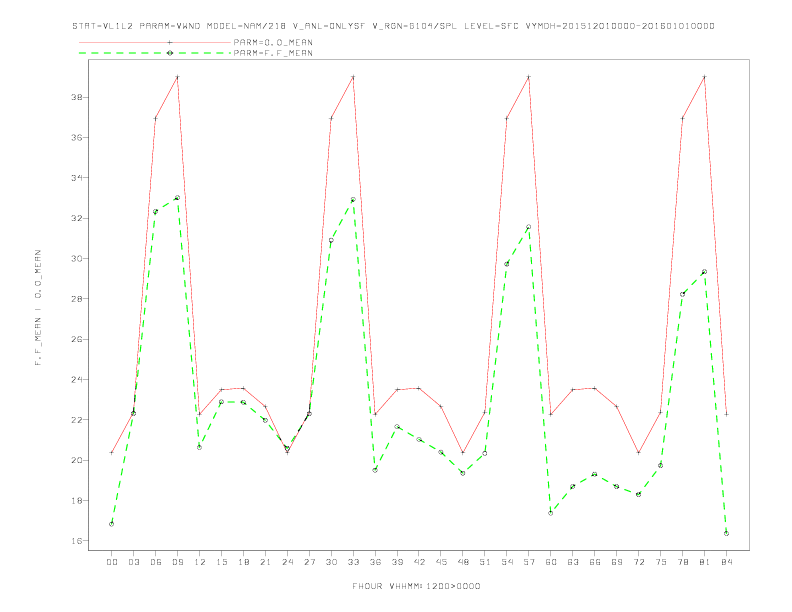Click y-axis tick label 20
Viewport: 792px width, 612px height.
(77, 460)
